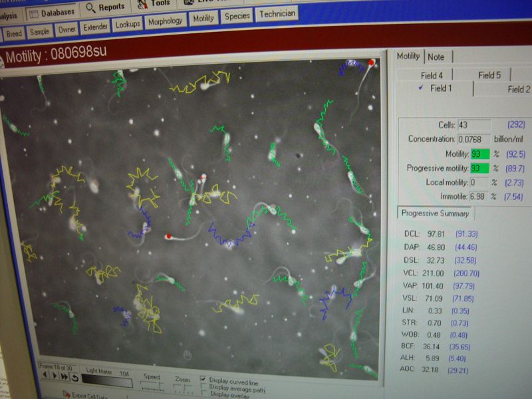Viewport: 532px width, 399px height.
Task: Switch to the Note tab
Action: 437,57
